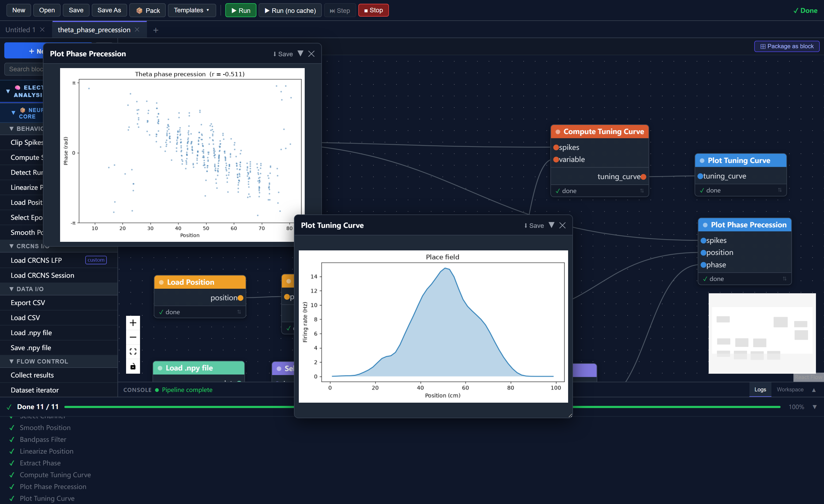Screen dimensions: 824x504
Task: Save the Plot Tuning Curve figure
Action: coord(534,226)
